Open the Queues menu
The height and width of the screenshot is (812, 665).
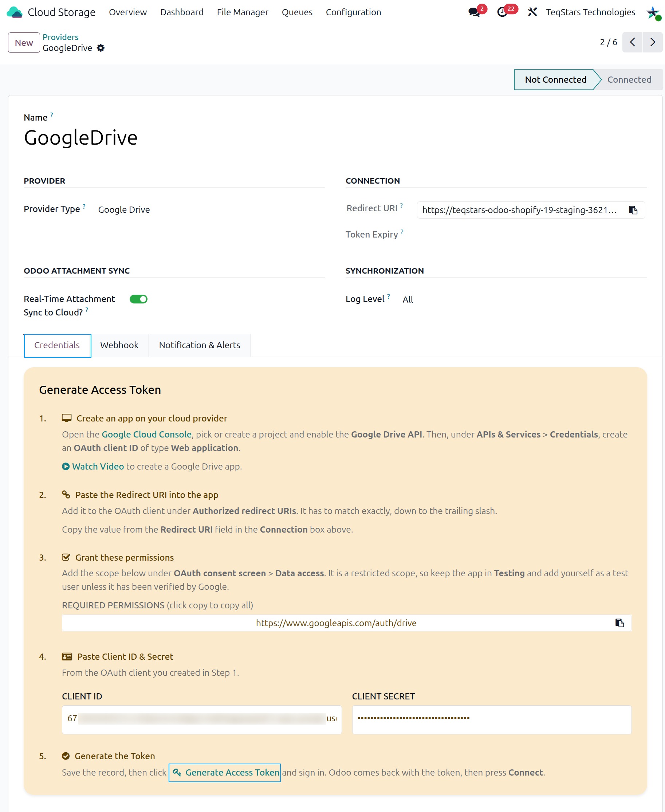(297, 12)
